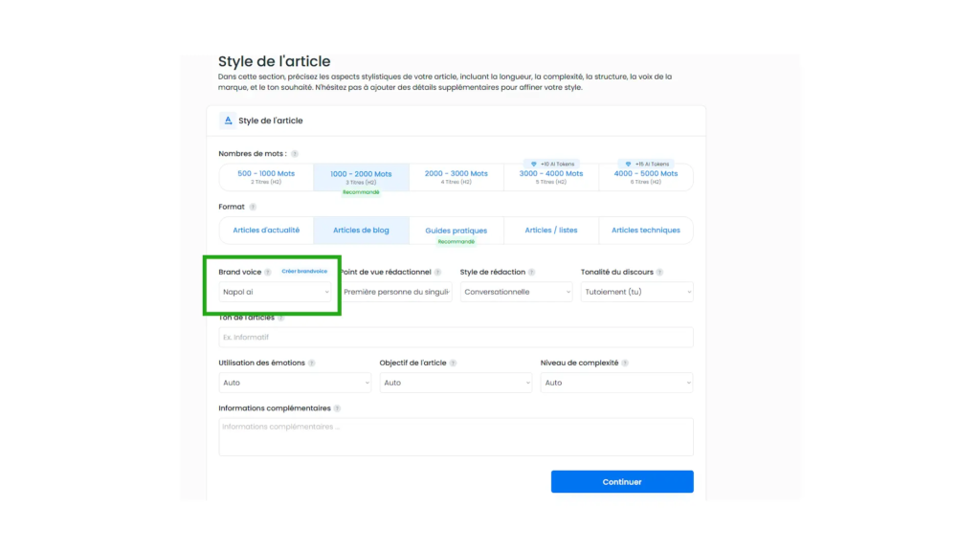The height and width of the screenshot is (551, 980).
Task: Open help icon beside Brand voice
Action: 268,273
